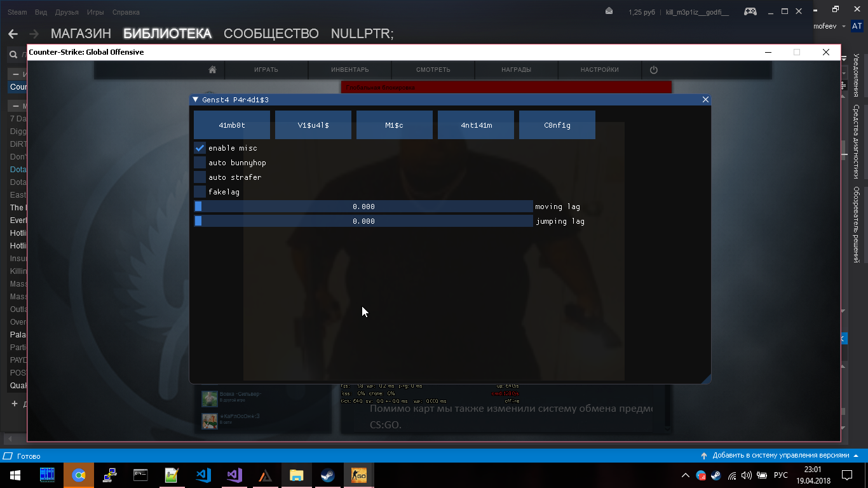868x488 pixels.
Task: Switch to Visual Studio Code in taskbar
Action: pos(203,475)
